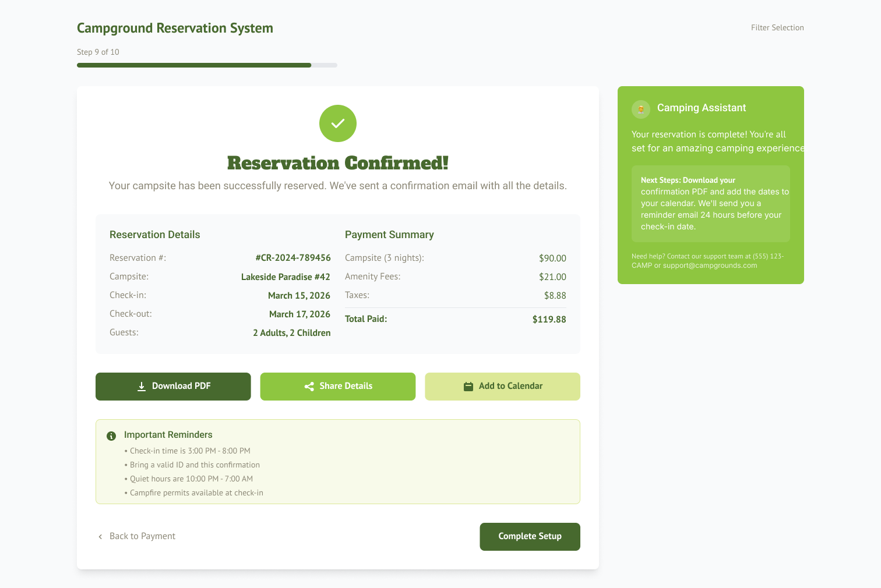Image resolution: width=881 pixels, height=588 pixels.
Task: Select reservation number #CR-2024-789456
Action: 293,258
